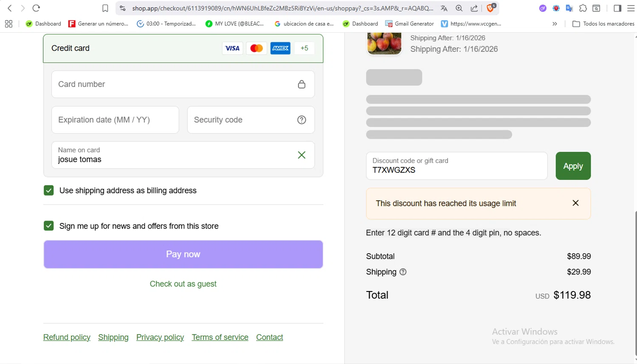The image size is (637, 364).
Task: Open the Gmail Generator bookmark
Action: coord(409,24)
